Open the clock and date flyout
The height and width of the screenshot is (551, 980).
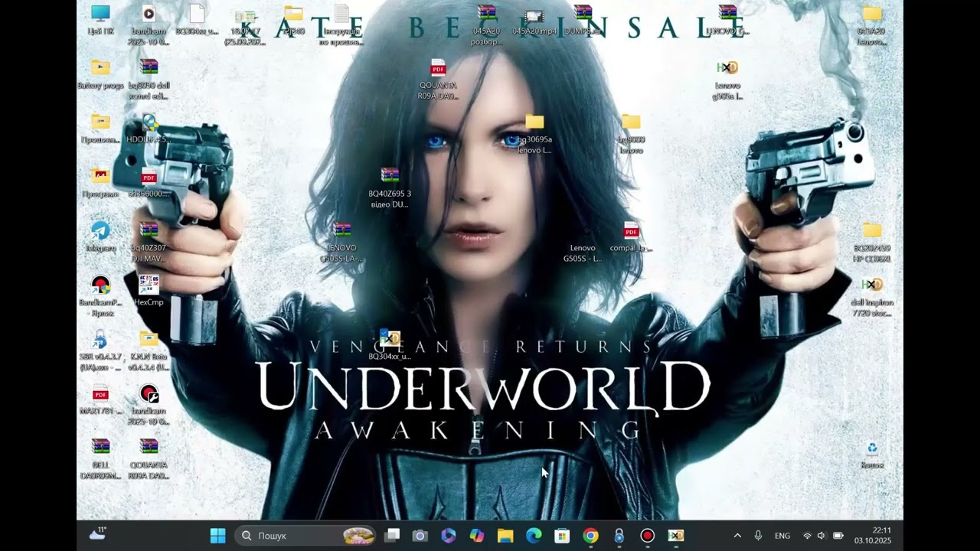point(872,535)
